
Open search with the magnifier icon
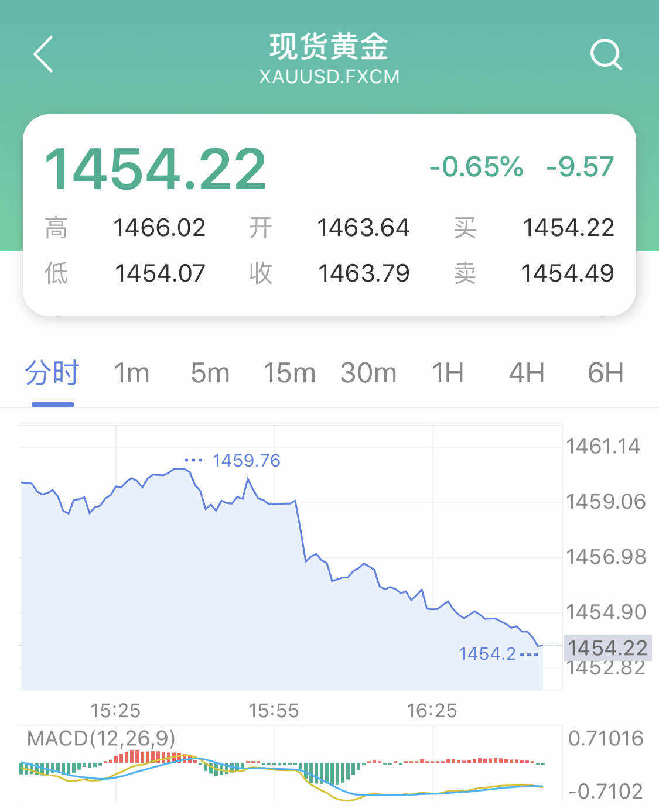click(x=606, y=54)
